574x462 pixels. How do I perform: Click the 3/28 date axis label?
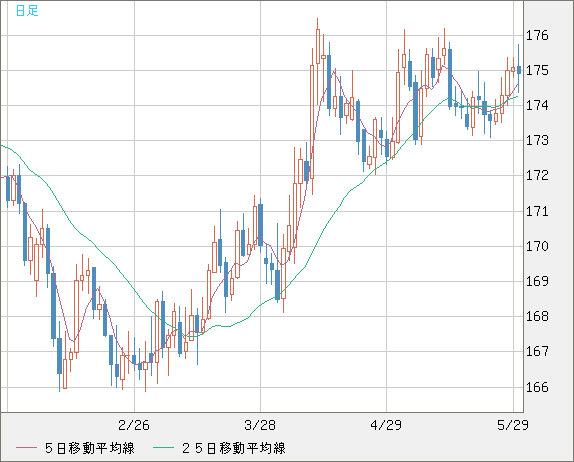click(x=260, y=425)
